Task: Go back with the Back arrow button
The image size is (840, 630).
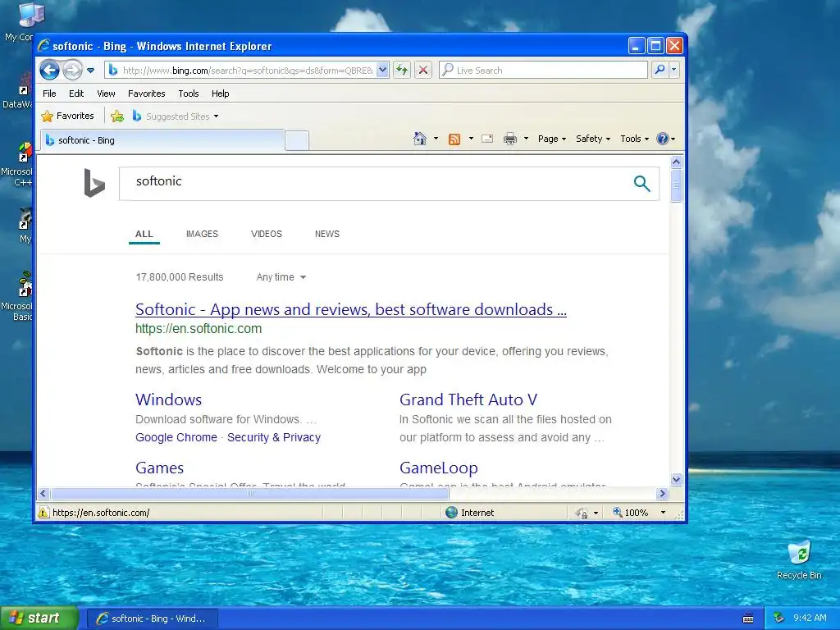Action: point(49,70)
